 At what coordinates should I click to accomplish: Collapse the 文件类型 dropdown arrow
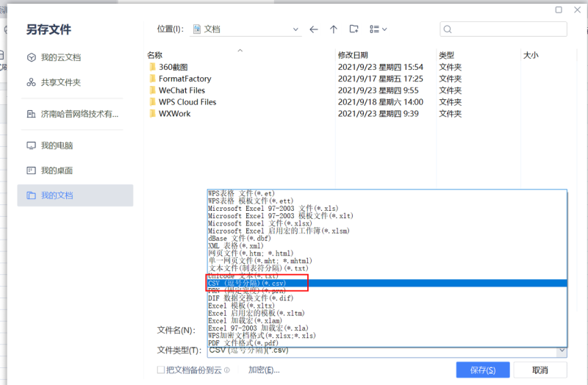point(562,351)
